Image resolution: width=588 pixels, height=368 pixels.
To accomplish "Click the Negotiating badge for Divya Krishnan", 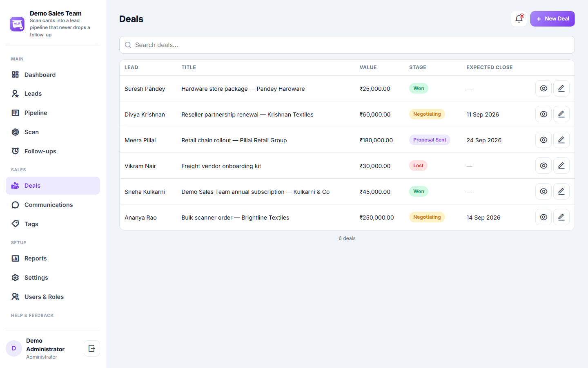I will [x=427, y=114].
